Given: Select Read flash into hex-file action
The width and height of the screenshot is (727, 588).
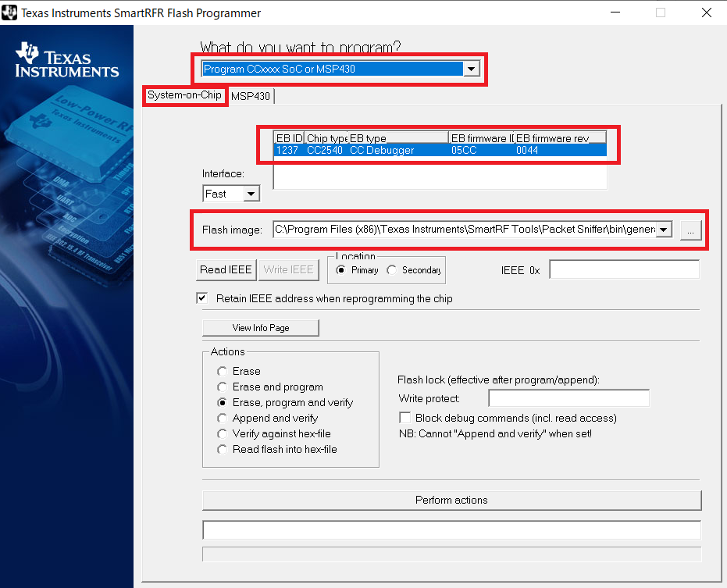Looking at the screenshot, I should (x=223, y=449).
